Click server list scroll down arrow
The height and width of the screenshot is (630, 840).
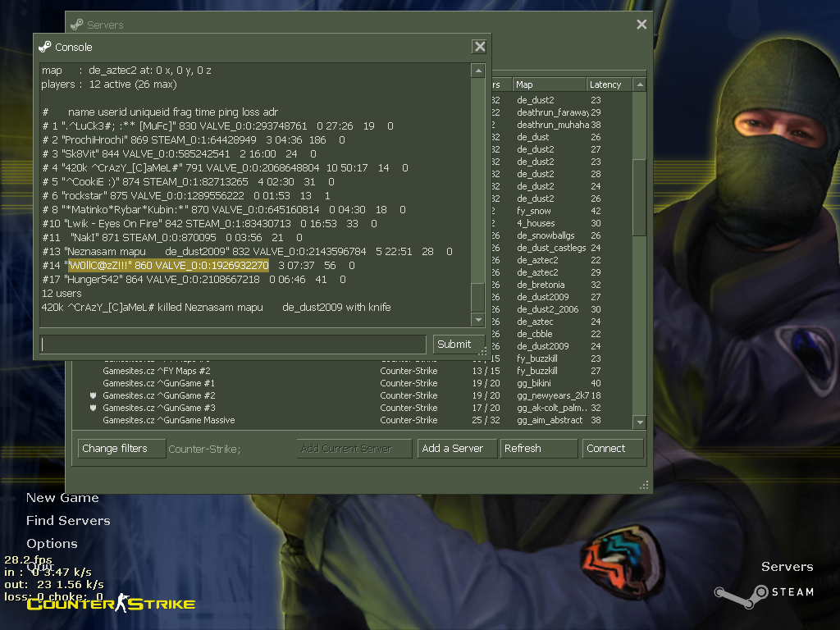639,422
